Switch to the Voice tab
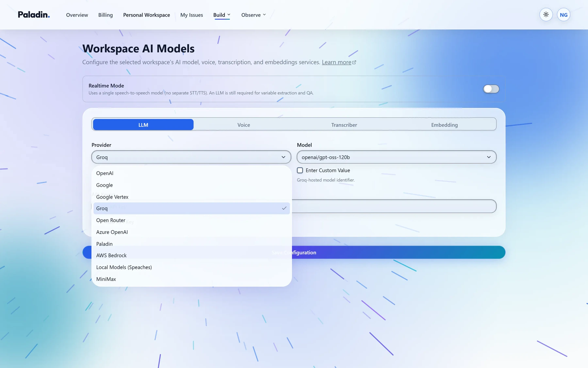 244,125
